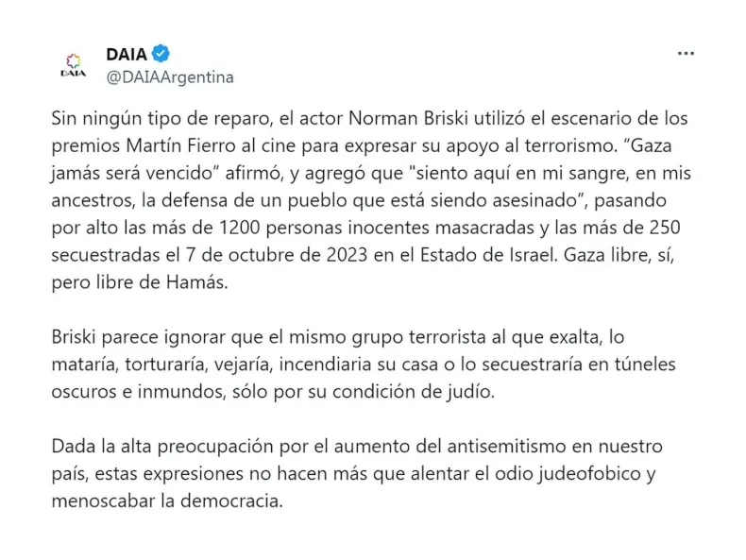Open the DAIA display name link
The height and width of the screenshot is (560, 746).
(127, 54)
